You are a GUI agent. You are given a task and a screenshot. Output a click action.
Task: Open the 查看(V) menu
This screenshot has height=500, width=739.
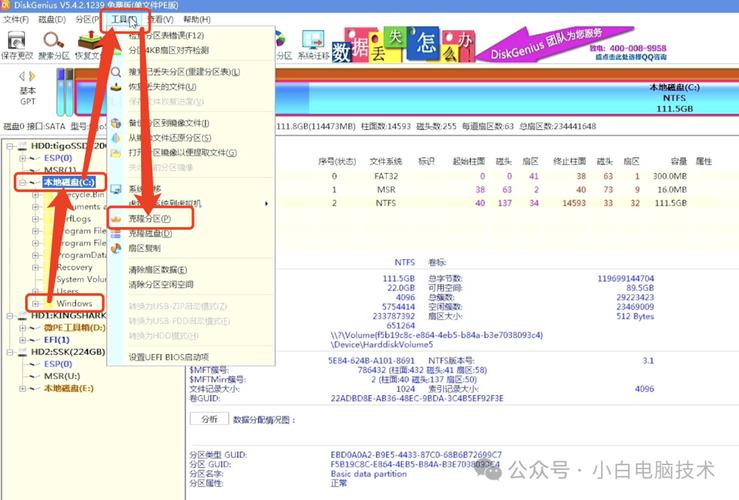[x=161, y=19]
